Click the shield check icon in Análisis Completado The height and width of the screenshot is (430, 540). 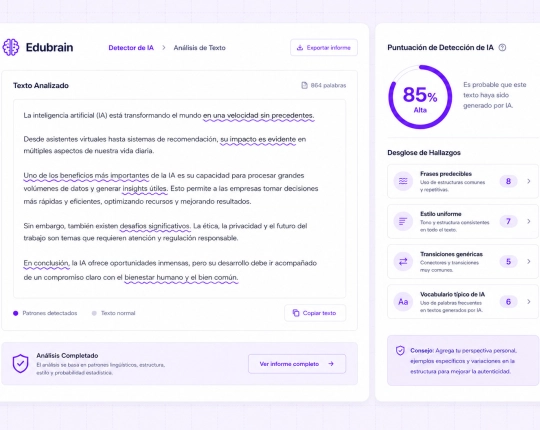pyautogui.click(x=20, y=364)
